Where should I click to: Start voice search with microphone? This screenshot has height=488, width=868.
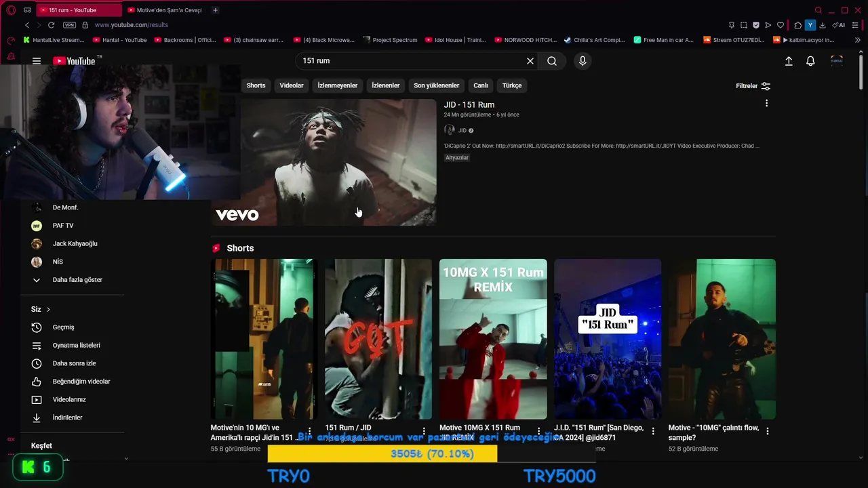coord(583,61)
